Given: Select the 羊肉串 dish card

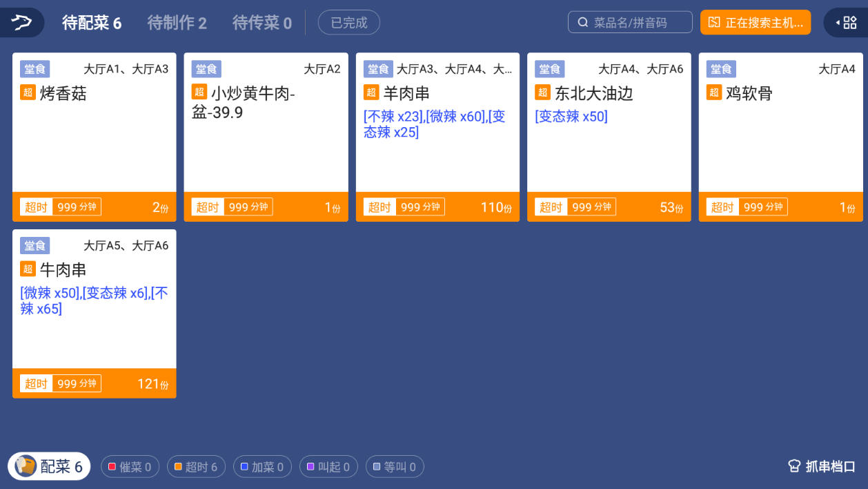Looking at the screenshot, I should tap(437, 137).
